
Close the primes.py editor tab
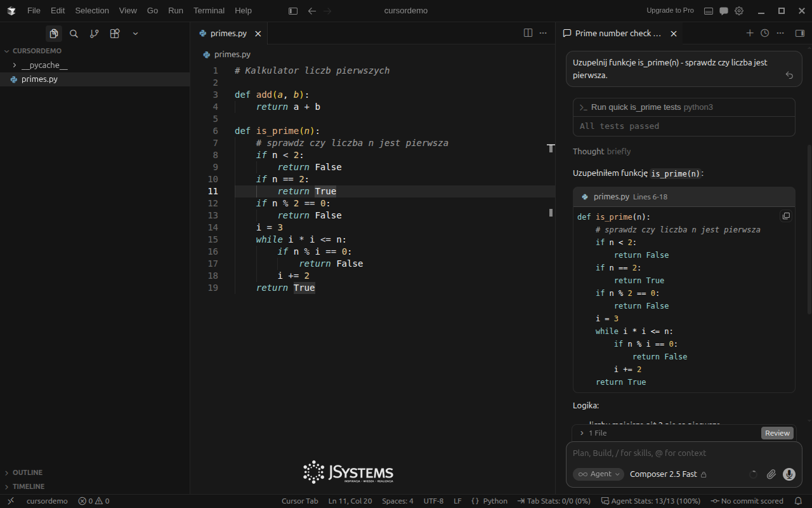[258, 34]
